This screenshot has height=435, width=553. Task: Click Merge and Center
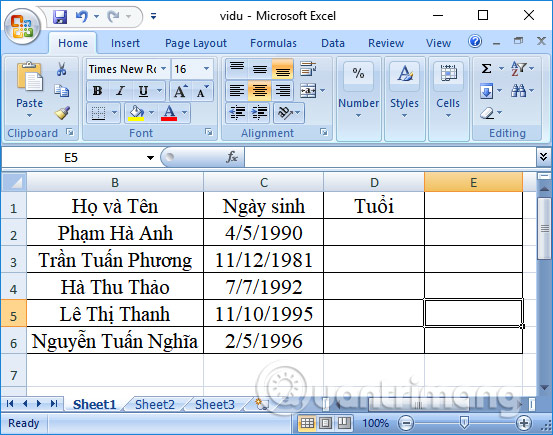click(308, 91)
